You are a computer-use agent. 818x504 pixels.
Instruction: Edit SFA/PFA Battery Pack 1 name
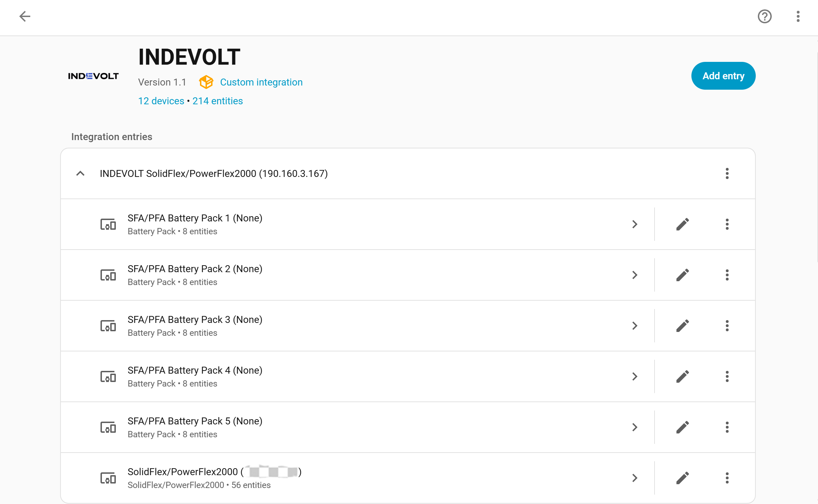click(x=682, y=224)
